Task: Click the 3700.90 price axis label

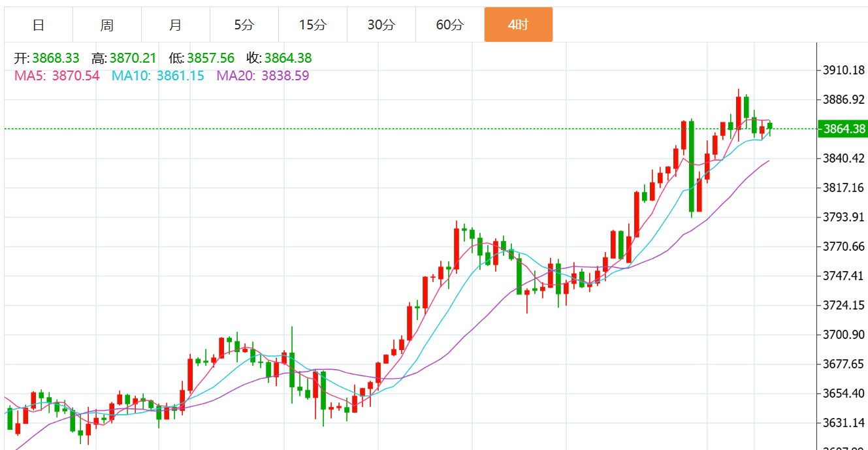Action: point(843,334)
